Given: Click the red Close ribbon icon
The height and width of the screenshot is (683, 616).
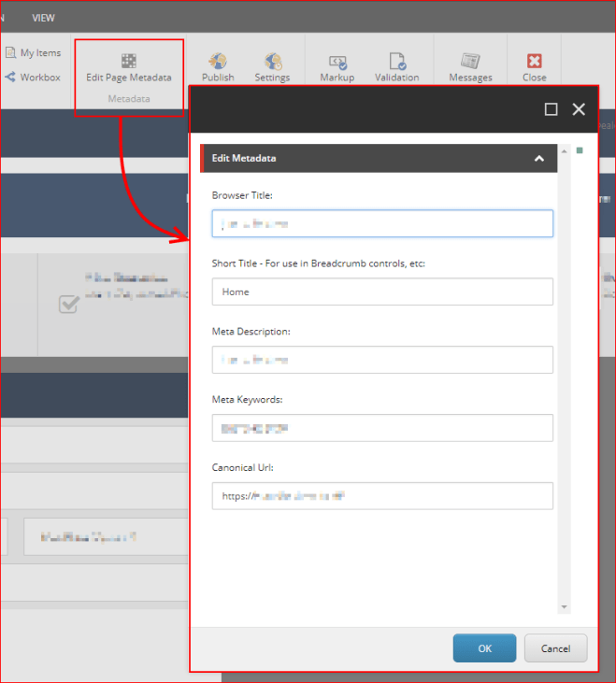Looking at the screenshot, I should 535,62.
